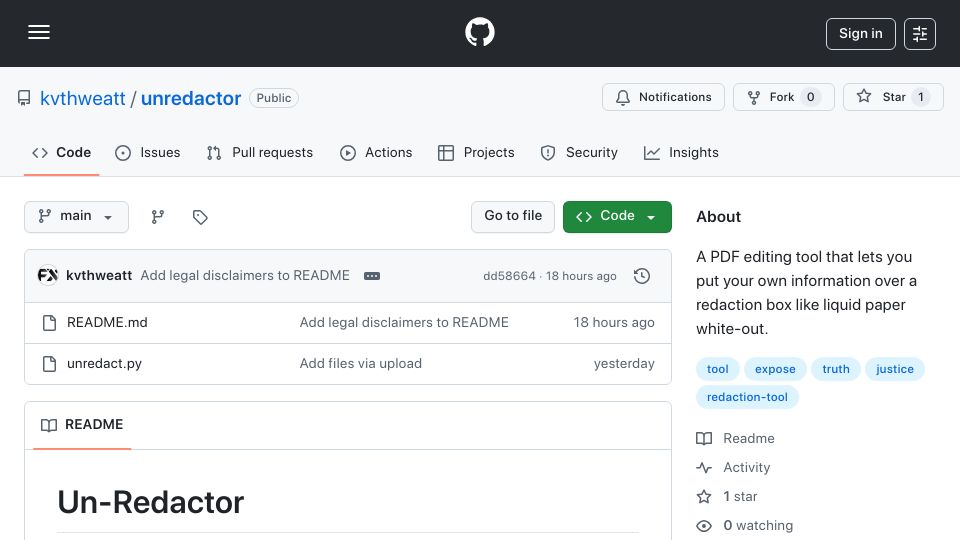Click '18 hours ago' in README.md row
Image resolution: width=960 pixels, height=540 pixels.
coord(614,323)
